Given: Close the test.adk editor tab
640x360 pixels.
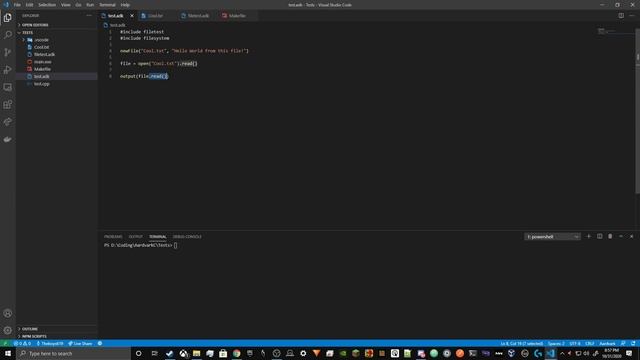Looking at the screenshot, I should coord(132,16).
